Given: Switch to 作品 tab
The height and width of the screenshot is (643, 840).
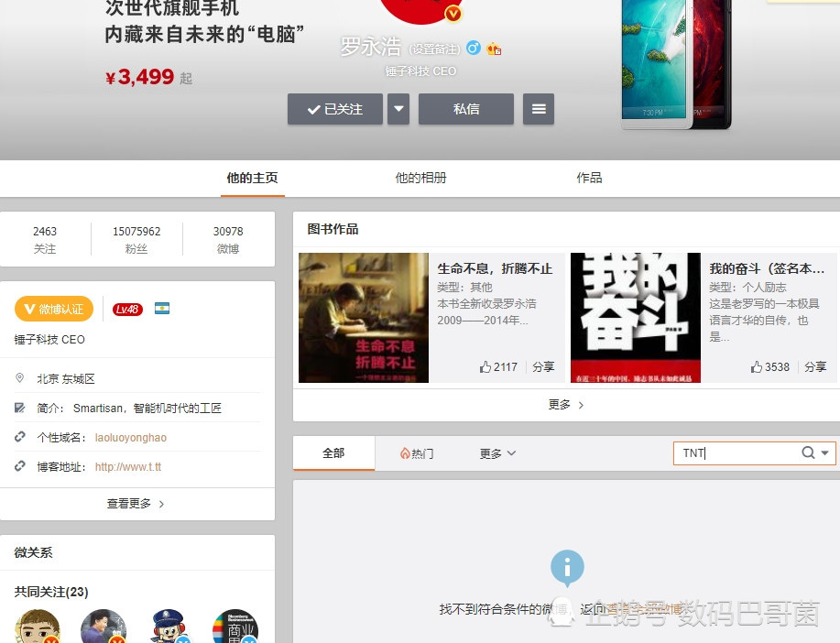Looking at the screenshot, I should (589, 178).
